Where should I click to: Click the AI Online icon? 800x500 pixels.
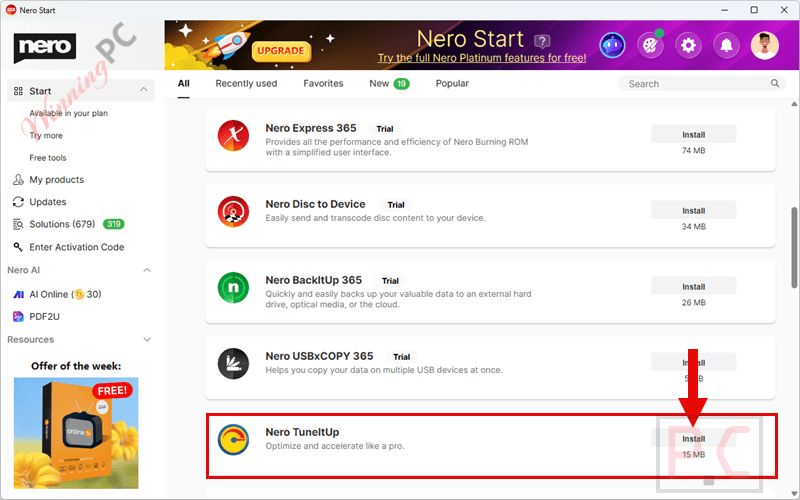[x=18, y=294]
